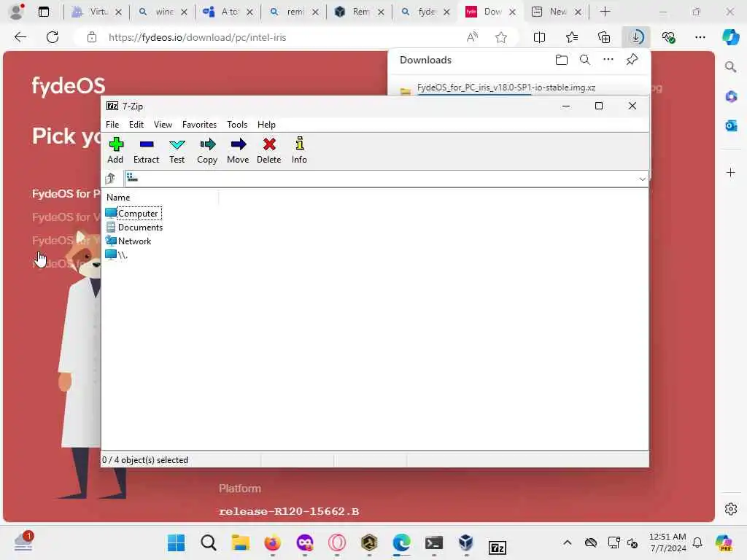Open Downloads folder icon in Edge panel
The width and height of the screenshot is (747, 560).
click(562, 60)
